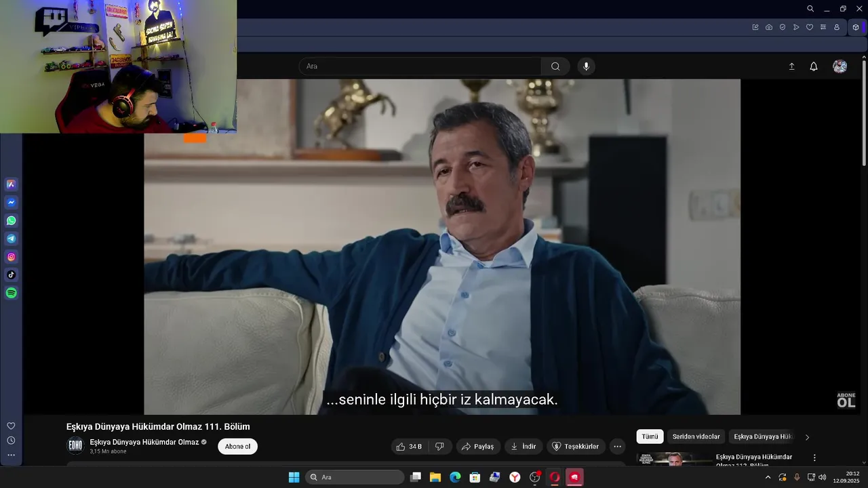This screenshot has width=868, height=488.
Task: Open Messenger in the Opera sidebar
Action: 11,203
